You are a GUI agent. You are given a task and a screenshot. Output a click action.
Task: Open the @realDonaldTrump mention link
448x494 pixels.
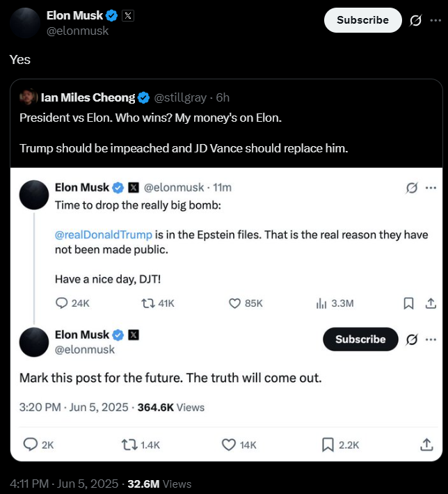click(103, 235)
